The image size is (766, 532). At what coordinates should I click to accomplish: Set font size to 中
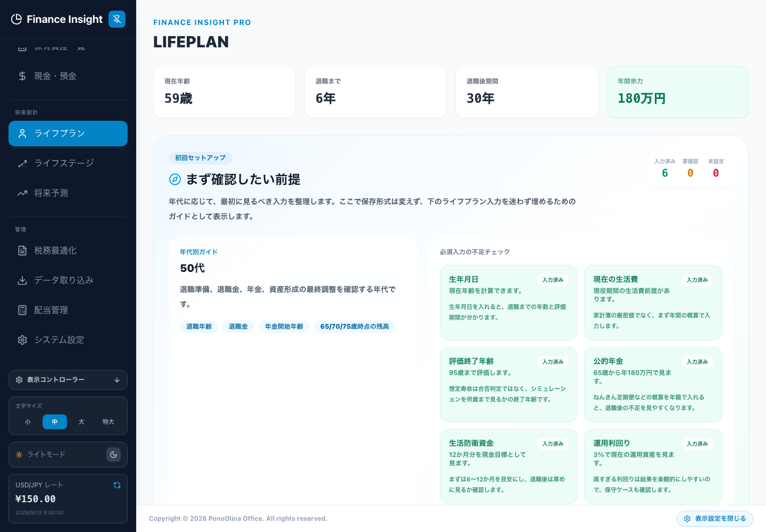click(x=55, y=422)
